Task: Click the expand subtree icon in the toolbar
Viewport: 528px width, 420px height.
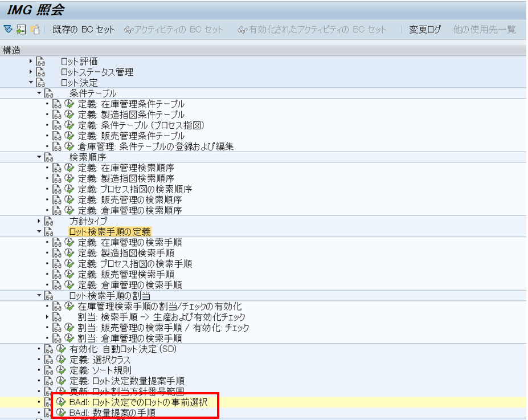Action: click(8, 29)
